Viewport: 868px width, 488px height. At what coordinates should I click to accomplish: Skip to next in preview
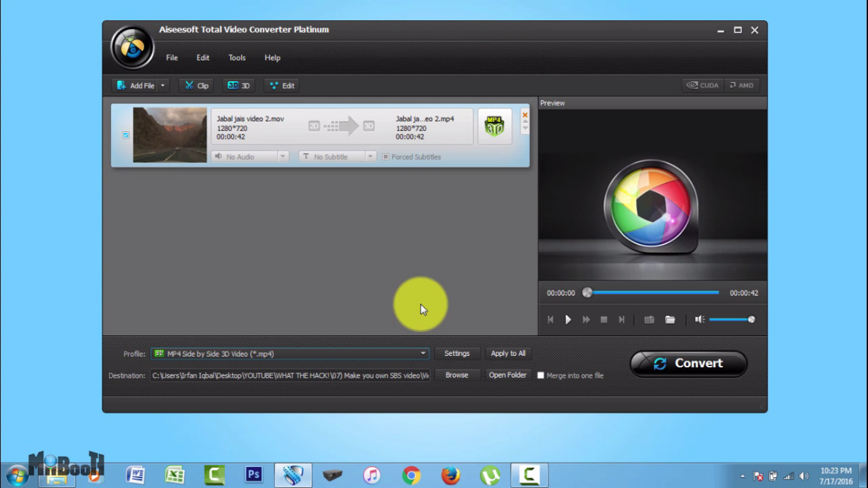tap(621, 320)
